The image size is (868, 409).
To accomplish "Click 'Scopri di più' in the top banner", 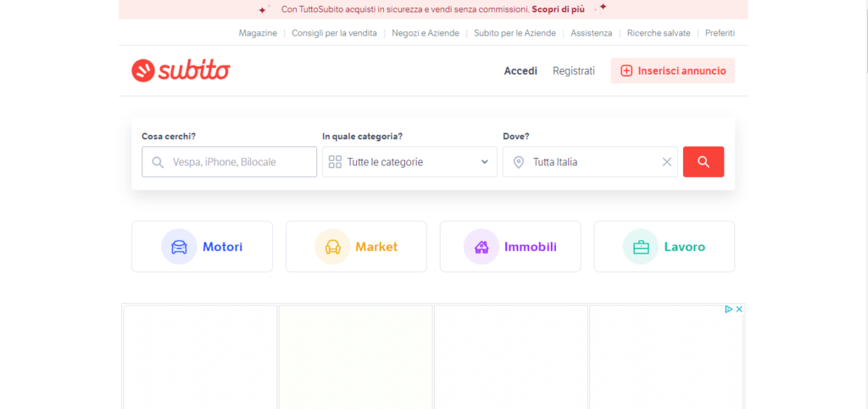I will (558, 9).
